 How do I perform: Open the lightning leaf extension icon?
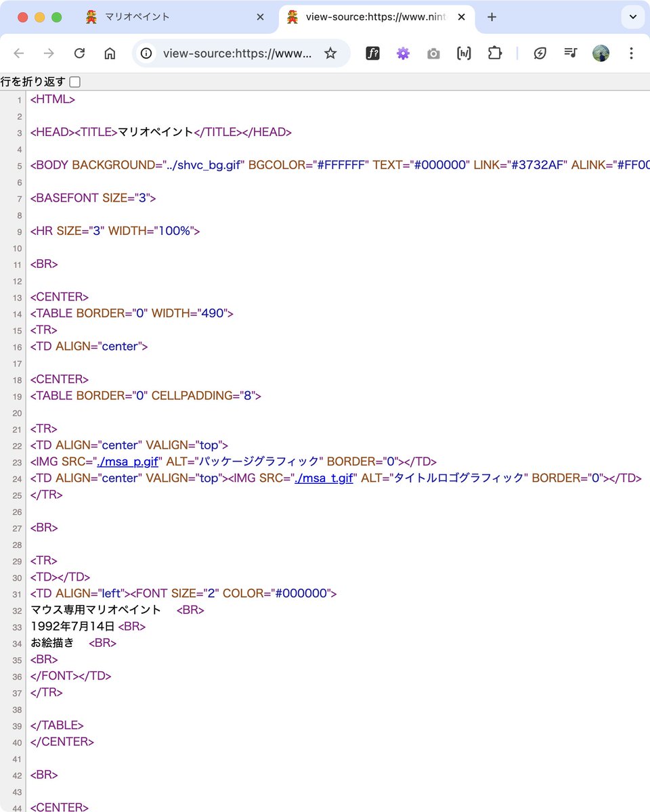click(540, 53)
